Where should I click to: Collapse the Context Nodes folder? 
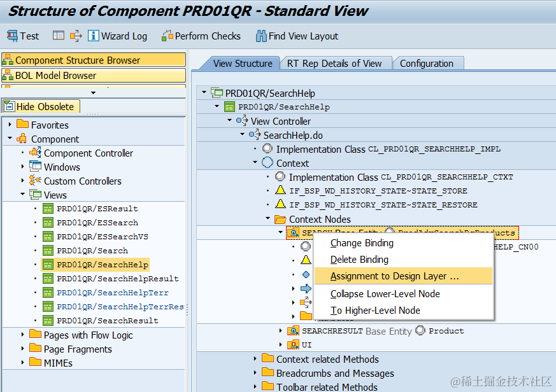pos(268,218)
